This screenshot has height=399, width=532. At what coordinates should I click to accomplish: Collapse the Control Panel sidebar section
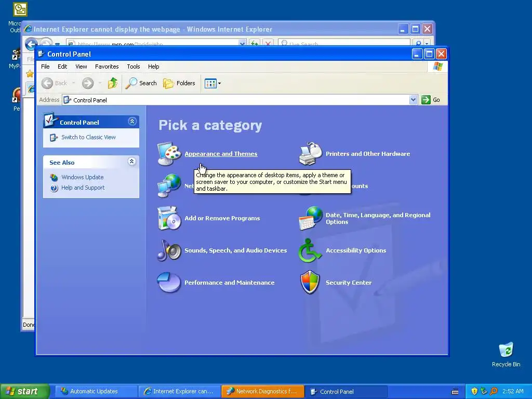(x=132, y=122)
